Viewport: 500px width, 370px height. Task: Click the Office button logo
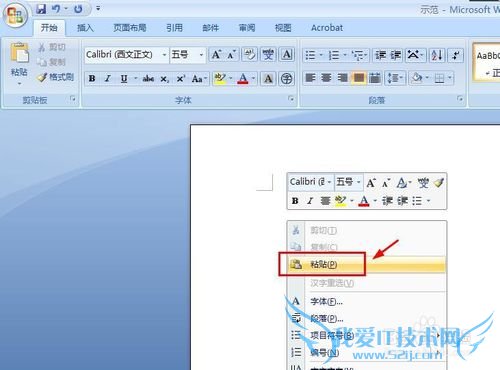tap(15, 16)
